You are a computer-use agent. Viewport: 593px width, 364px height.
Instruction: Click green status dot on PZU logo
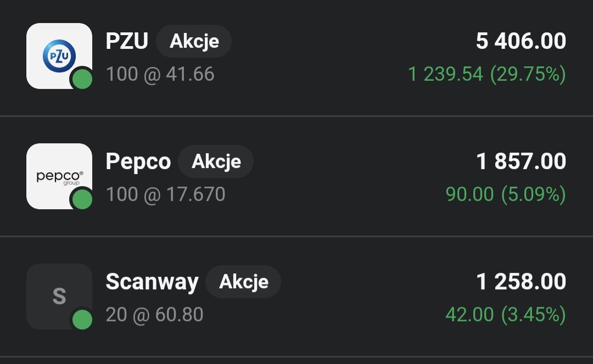tap(82, 79)
